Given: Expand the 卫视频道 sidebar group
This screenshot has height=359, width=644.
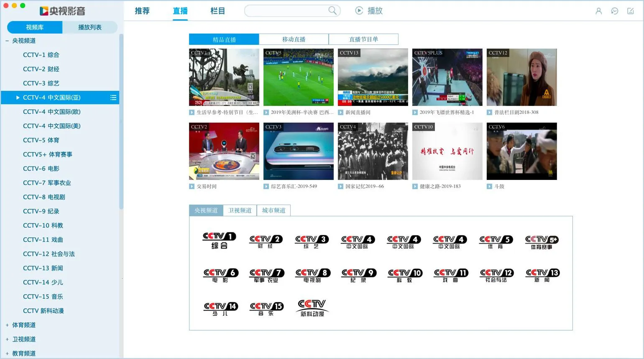Looking at the screenshot, I should (x=7, y=339).
